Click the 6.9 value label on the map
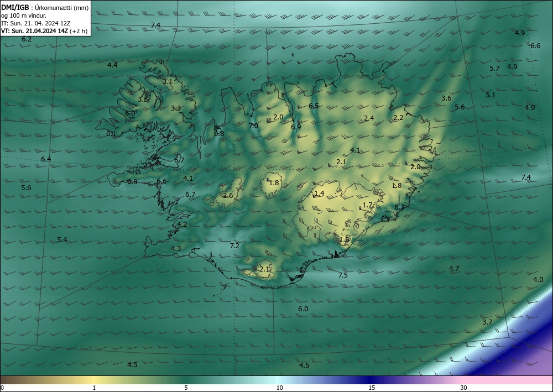Image resolution: width=553 pixels, height=392 pixels. [x=296, y=127]
